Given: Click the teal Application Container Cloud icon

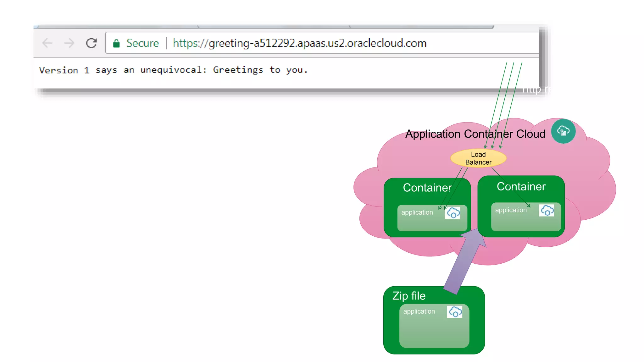Looking at the screenshot, I should pos(563,131).
